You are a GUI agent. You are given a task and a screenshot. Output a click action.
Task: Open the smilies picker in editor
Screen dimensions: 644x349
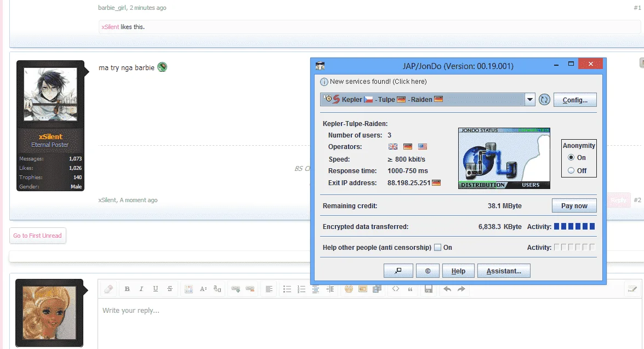click(x=349, y=289)
